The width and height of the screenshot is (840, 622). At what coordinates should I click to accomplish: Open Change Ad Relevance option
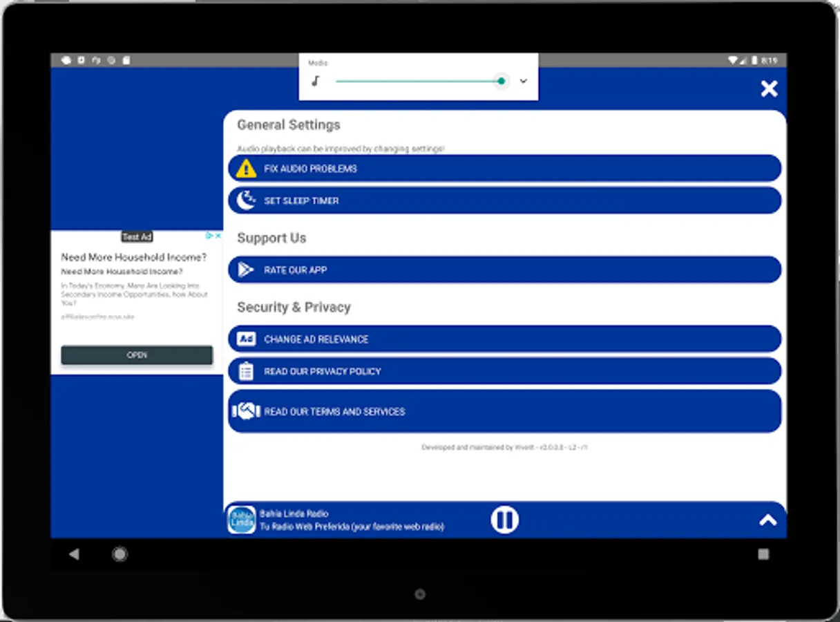pos(504,339)
